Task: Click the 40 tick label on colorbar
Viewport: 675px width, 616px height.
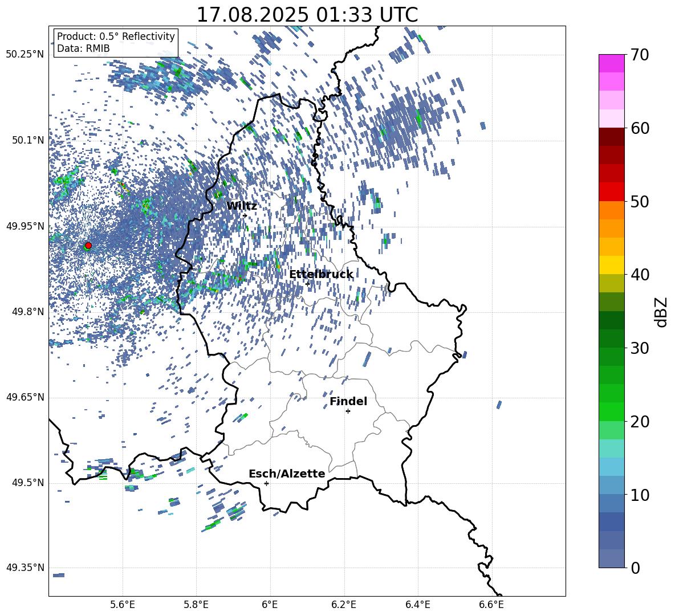Action: pos(640,275)
